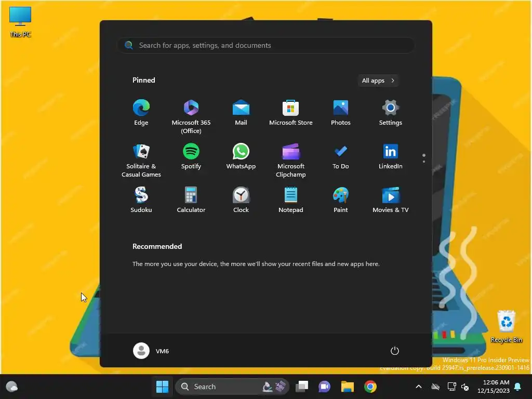The height and width of the screenshot is (399, 532).
Task: Select the Recycle Bin desktop icon
Action: (506, 326)
